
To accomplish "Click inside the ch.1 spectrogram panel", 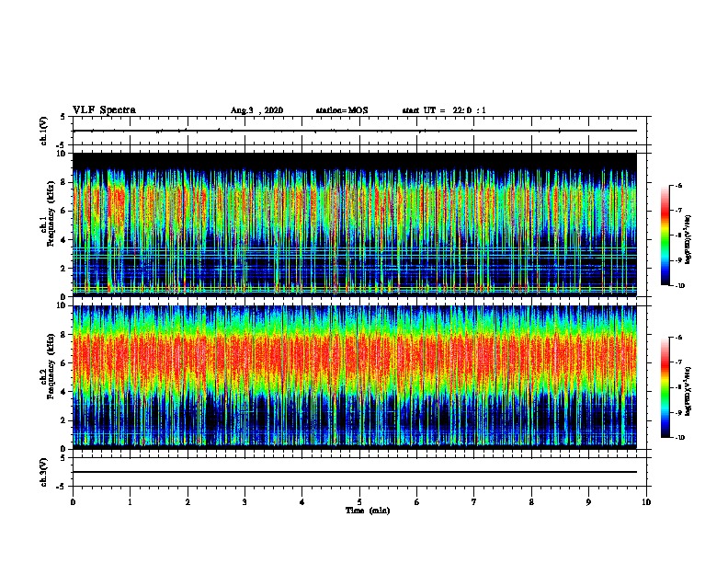I will point(355,224).
